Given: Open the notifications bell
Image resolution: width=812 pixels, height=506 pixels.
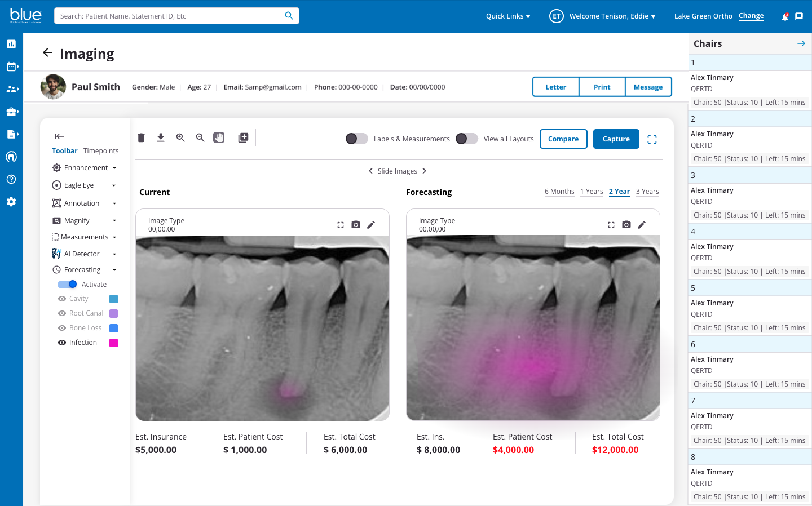Looking at the screenshot, I should (784, 16).
